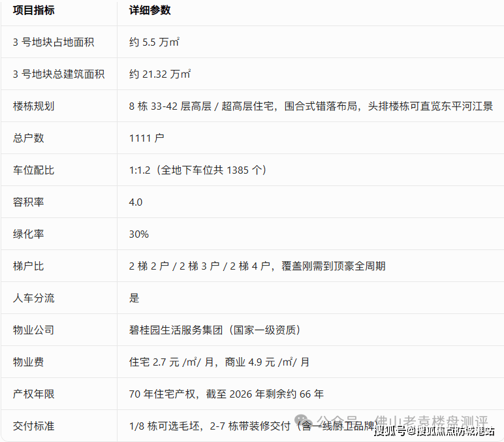Click the 项目指标 column header
Viewport: 504px width, 442px height.
pyautogui.click(x=33, y=10)
